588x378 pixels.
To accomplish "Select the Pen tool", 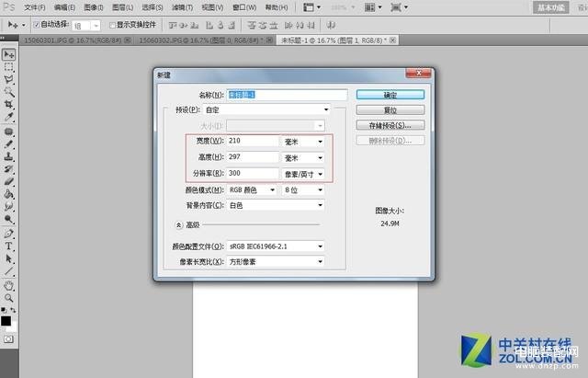I will [8, 234].
